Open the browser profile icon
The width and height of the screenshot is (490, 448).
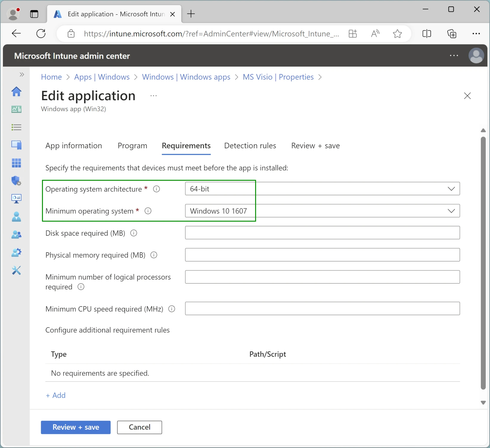pyautogui.click(x=13, y=14)
